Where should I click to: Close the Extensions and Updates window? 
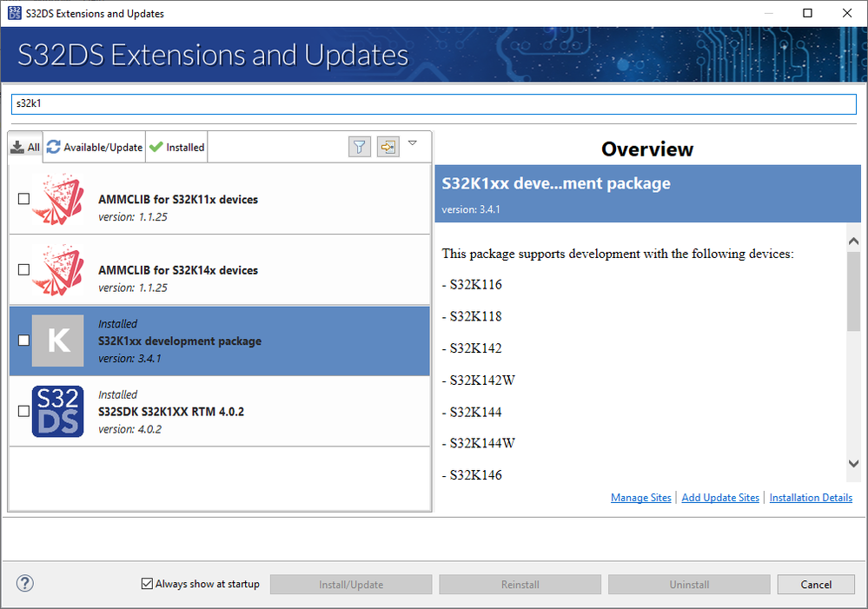[x=847, y=13]
